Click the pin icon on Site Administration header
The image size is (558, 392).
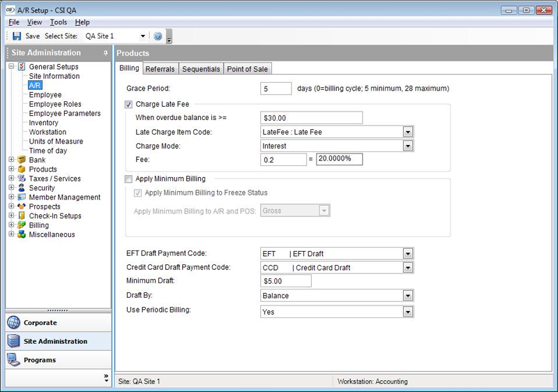[105, 52]
